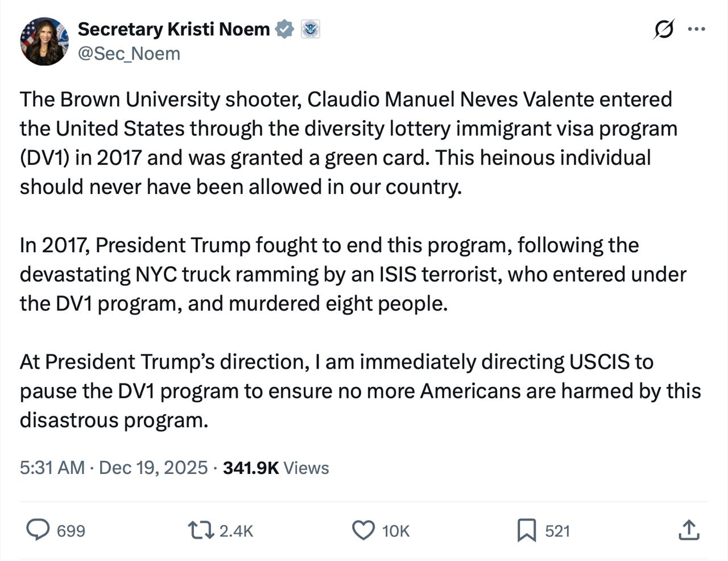Screen dimensions: 728x561
Task: Click the 5:31 AM timestamp
Action: tap(52, 468)
